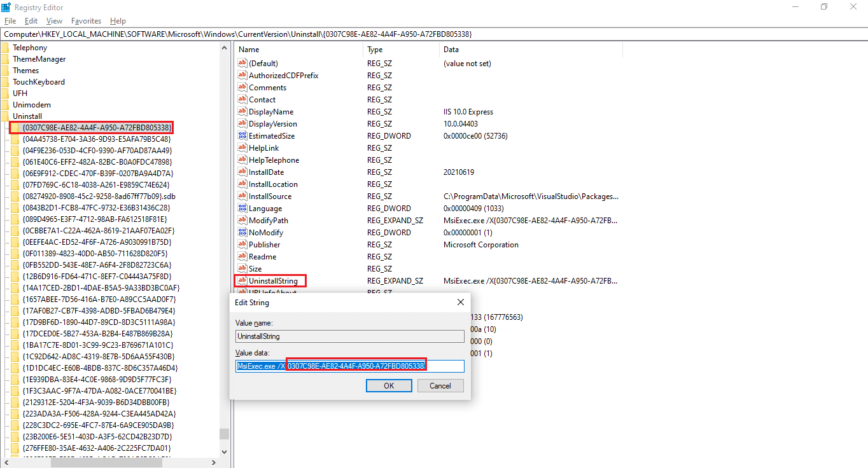Click Cancel in Edit String dialog
This screenshot has height=468, width=868.
coord(440,386)
